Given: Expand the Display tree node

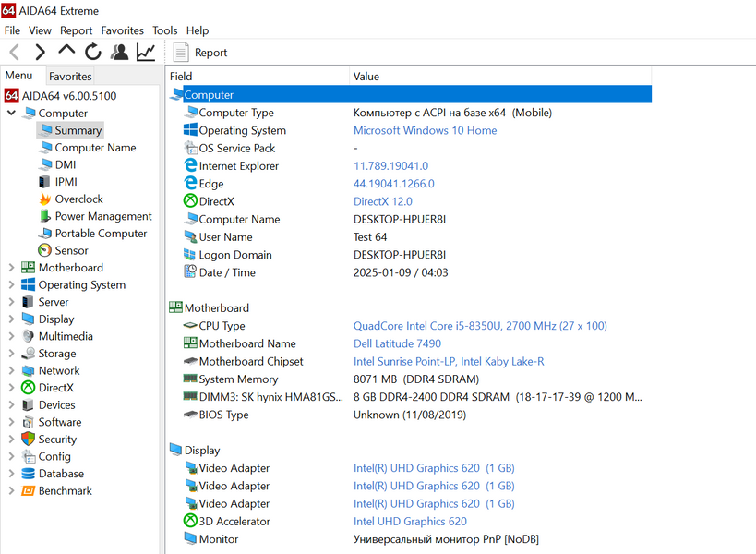Looking at the screenshot, I should (12, 319).
